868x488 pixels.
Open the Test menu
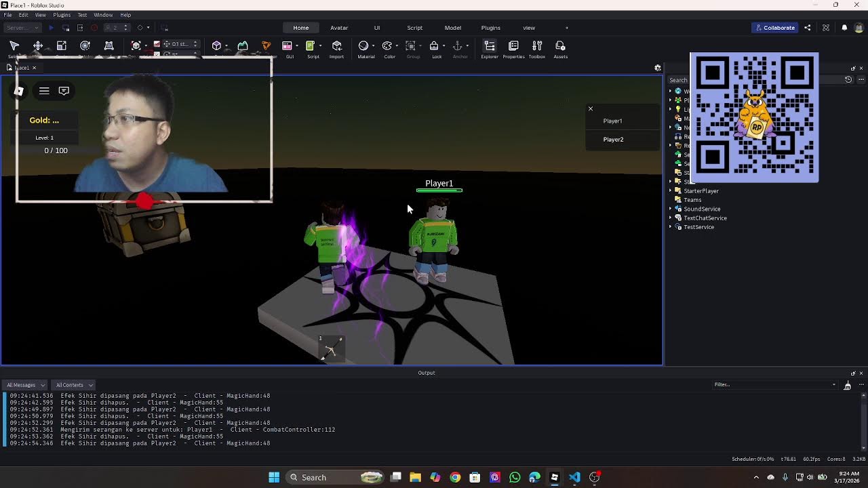(x=82, y=15)
